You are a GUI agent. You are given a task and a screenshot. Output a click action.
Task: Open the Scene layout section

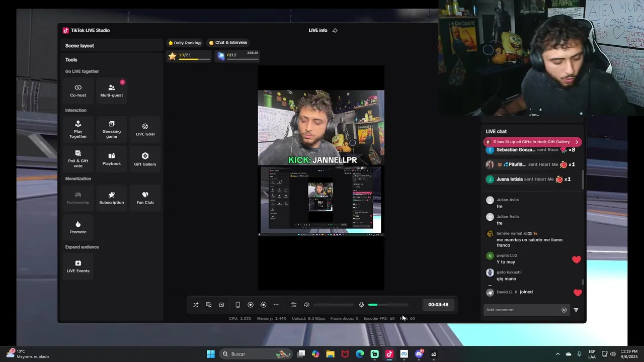pos(79,46)
